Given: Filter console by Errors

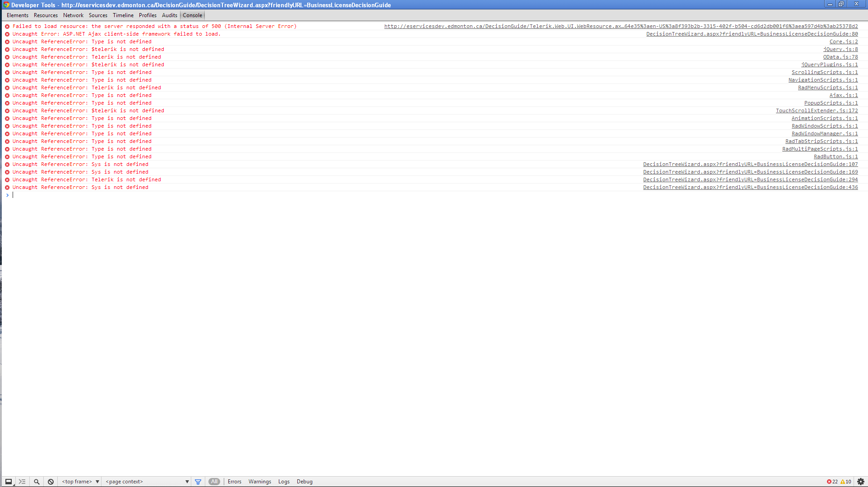Looking at the screenshot, I should (235, 482).
